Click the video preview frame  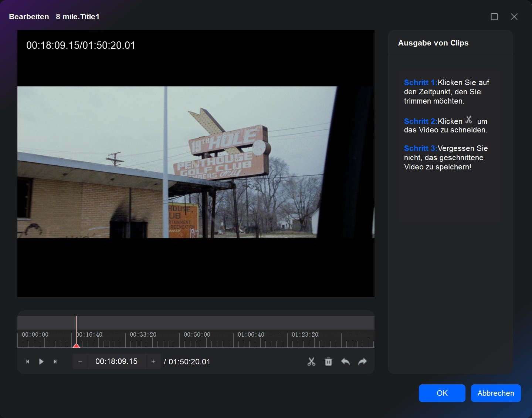196,163
